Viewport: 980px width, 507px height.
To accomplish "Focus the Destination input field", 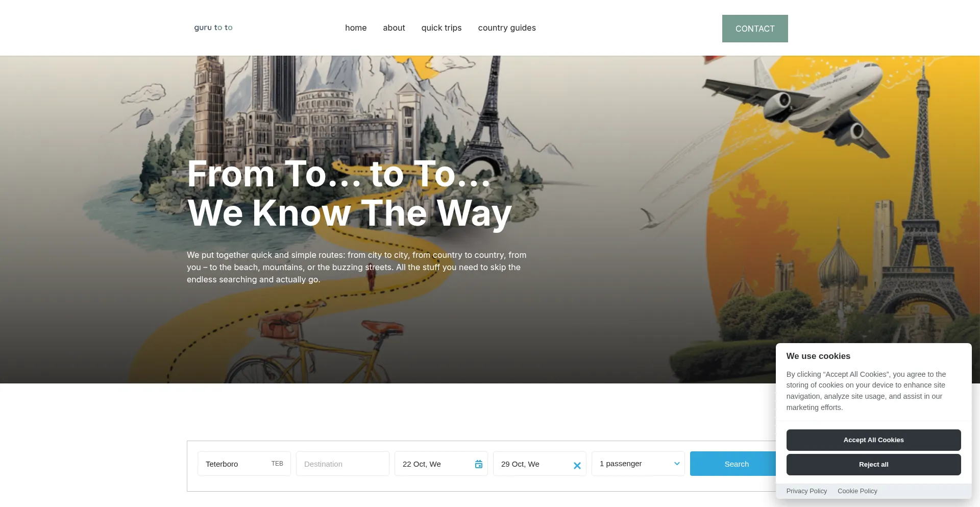I will pyautogui.click(x=342, y=464).
